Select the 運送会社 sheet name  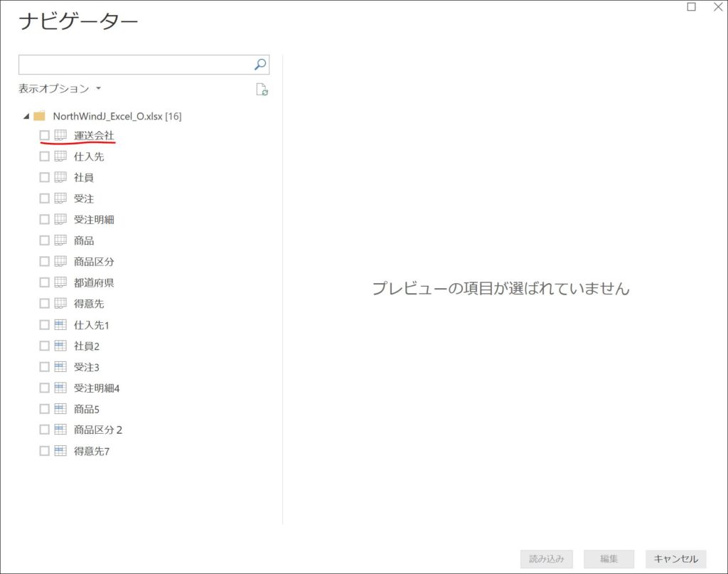(94, 135)
